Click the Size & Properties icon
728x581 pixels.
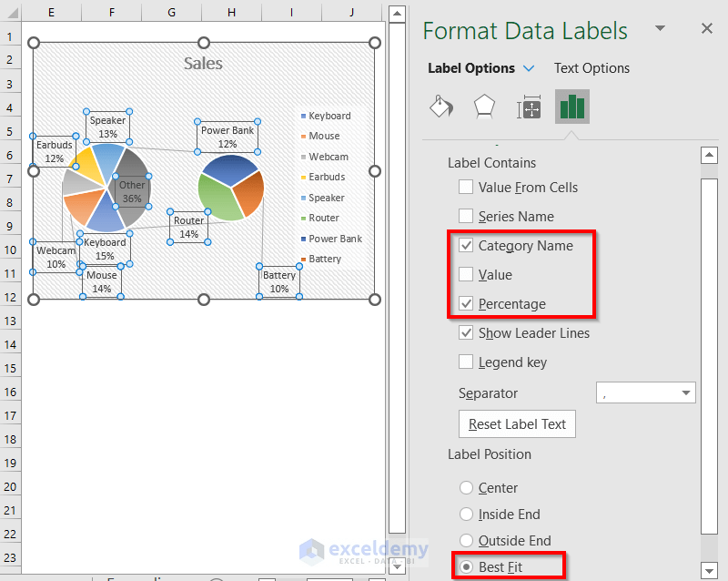529,106
